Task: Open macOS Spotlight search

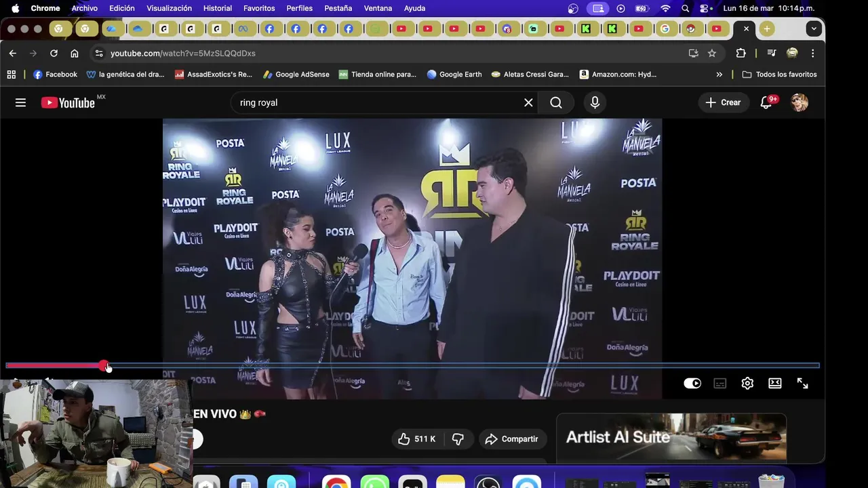Action: coord(686,8)
